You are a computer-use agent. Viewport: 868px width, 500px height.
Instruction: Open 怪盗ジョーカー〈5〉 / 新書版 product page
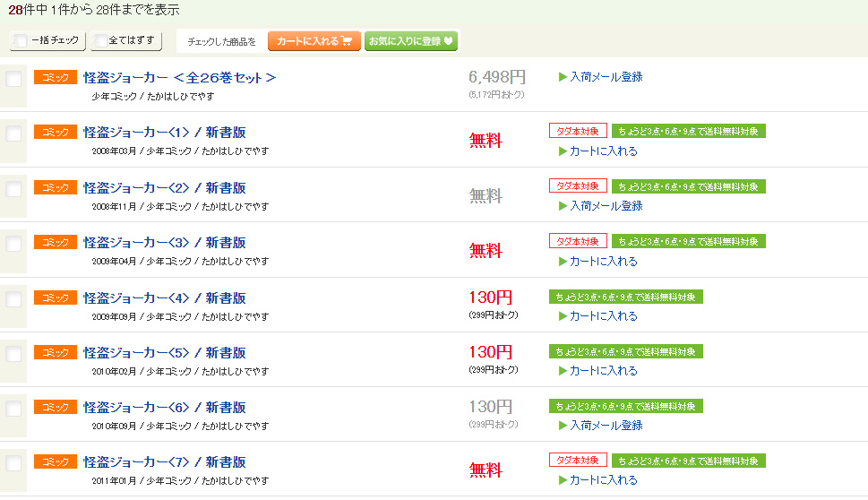164,352
